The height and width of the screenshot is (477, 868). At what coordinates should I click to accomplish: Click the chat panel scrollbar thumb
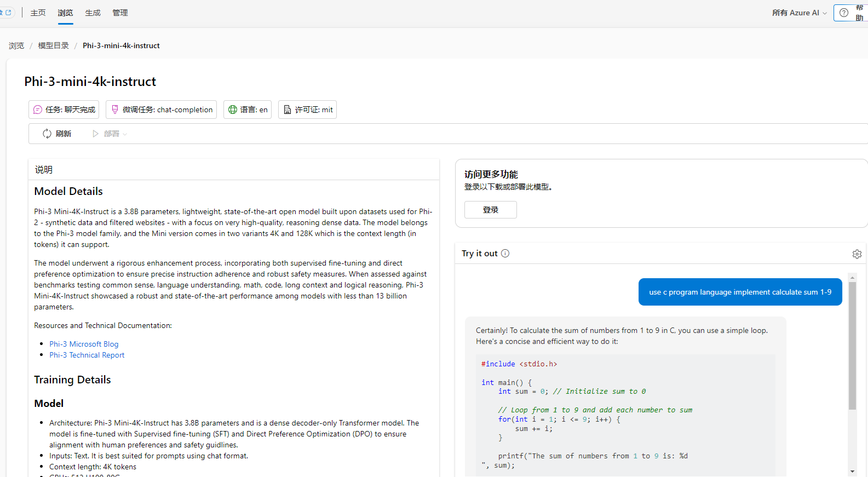852,345
